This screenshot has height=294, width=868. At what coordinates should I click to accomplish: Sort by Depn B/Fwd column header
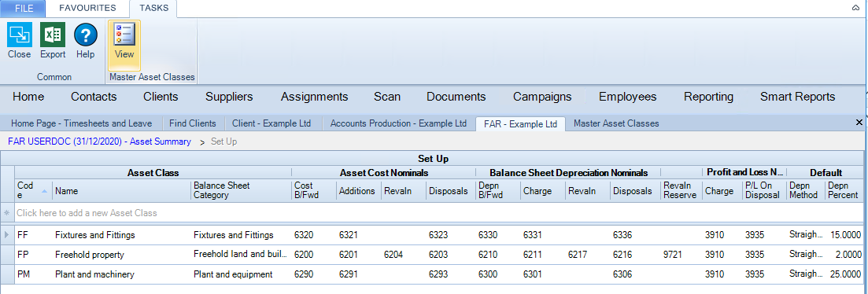click(497, 190)
